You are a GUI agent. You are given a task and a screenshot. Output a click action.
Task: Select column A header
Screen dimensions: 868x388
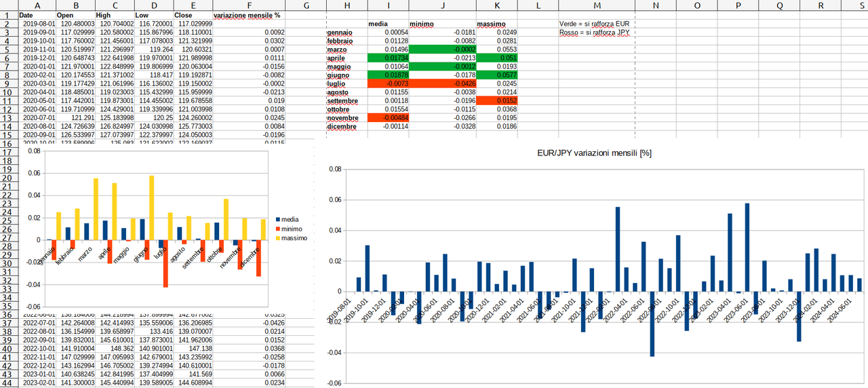[36, 5]
